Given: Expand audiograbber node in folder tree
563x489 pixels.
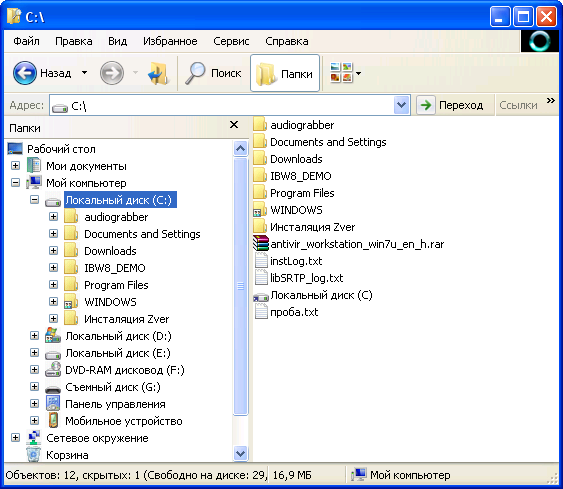Looking at the screenshot, I should point(53,216).
